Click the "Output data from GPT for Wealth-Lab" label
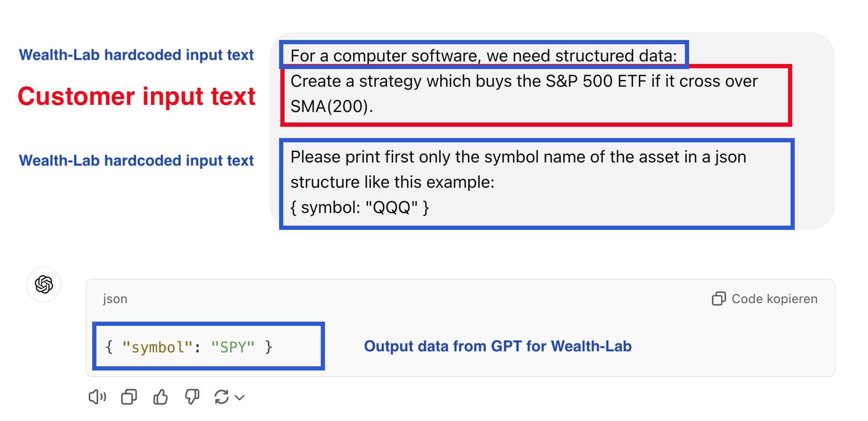 point(498,346)
